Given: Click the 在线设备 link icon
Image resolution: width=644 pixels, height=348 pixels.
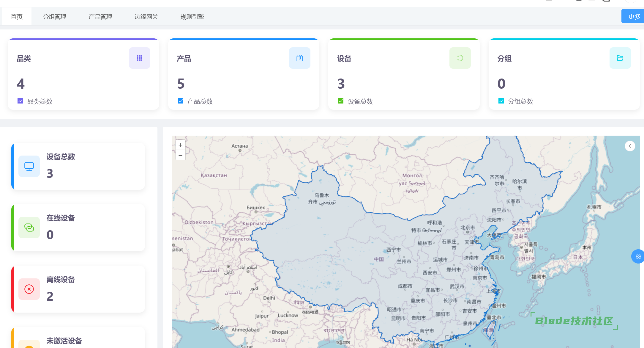Looking at the screenshot, I should tap(29, 228).
